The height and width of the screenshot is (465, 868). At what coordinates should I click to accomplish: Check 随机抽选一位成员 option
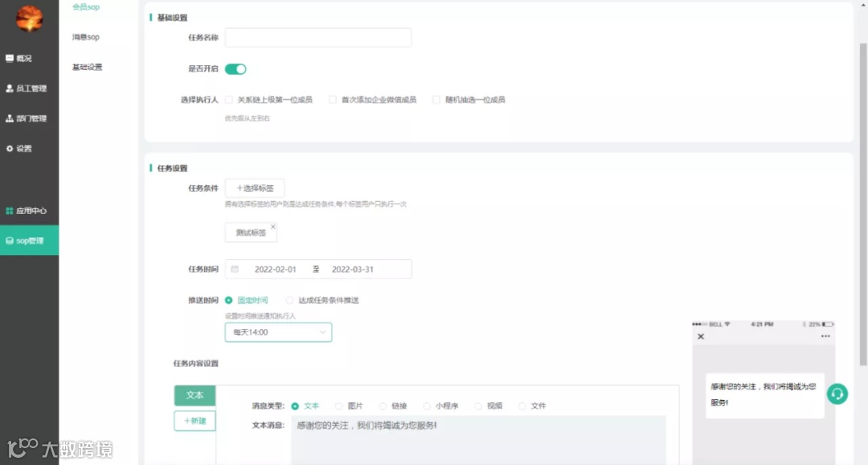tap(436, 100)
